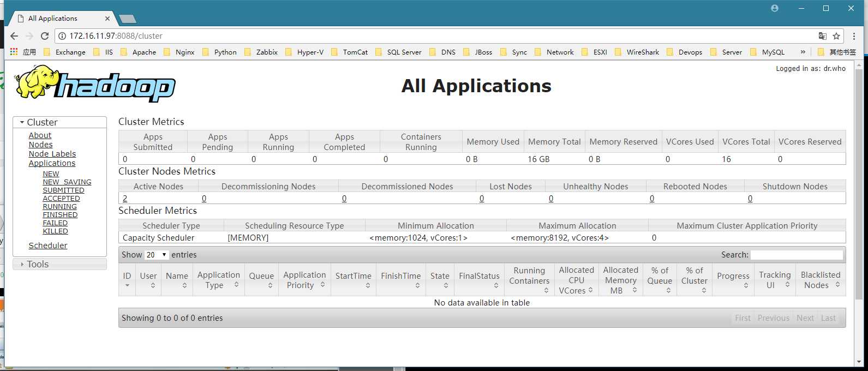Go to the Last page of entries

click(828, 318)
